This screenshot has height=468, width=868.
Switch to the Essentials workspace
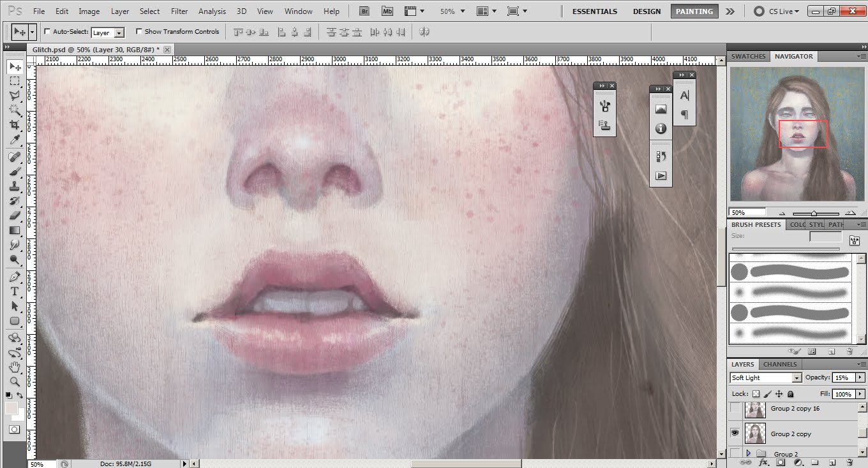tap(594, 11)
